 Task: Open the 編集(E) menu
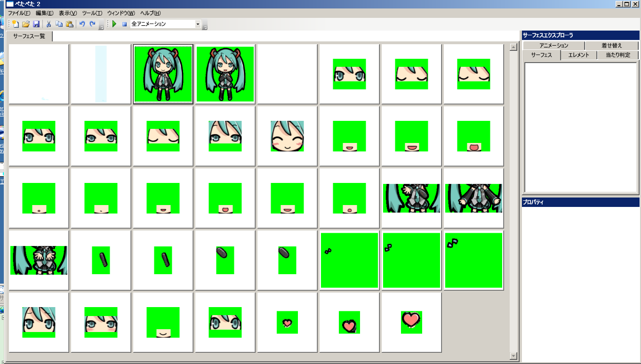tap(45, 13)
